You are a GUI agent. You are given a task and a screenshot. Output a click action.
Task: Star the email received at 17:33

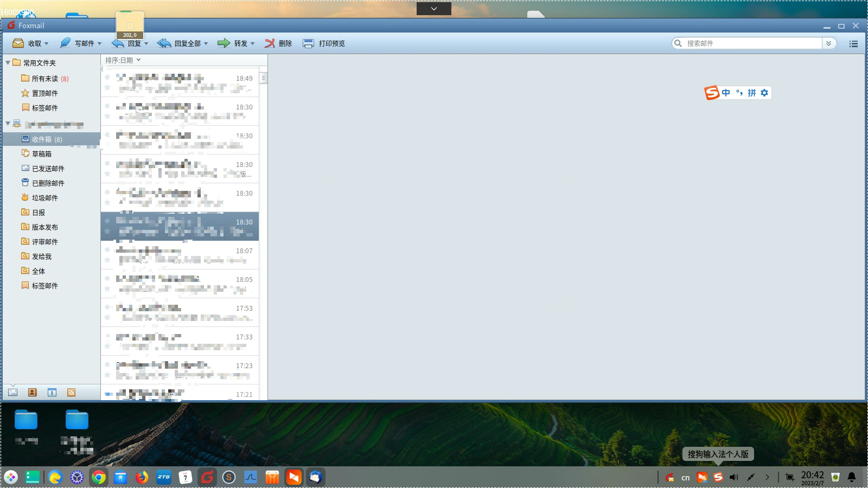(107, 346)
